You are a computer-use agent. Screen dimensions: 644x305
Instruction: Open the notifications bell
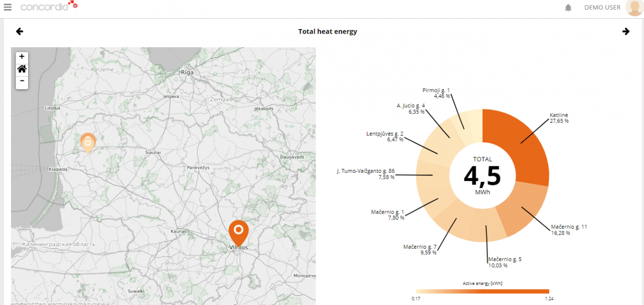click(x=569, y=8)
